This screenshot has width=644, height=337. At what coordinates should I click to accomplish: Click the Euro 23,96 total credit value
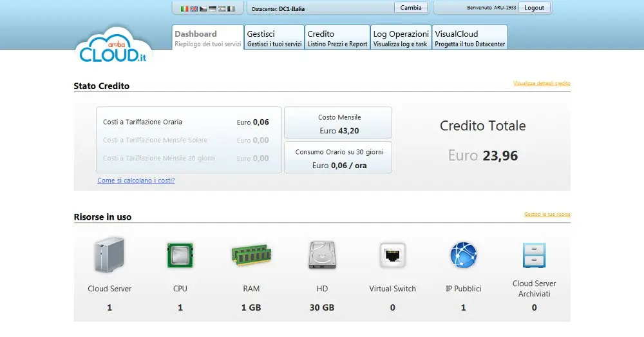pos(482,156)
